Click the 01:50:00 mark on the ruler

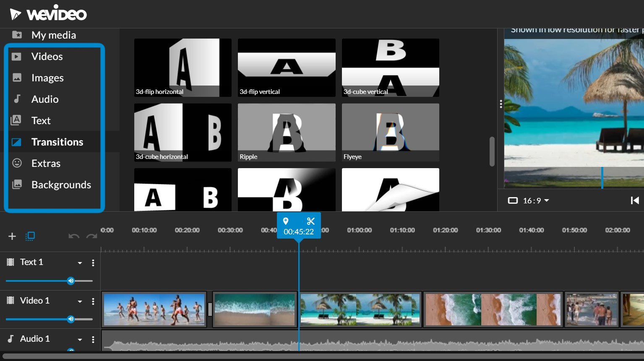point(575,230)
